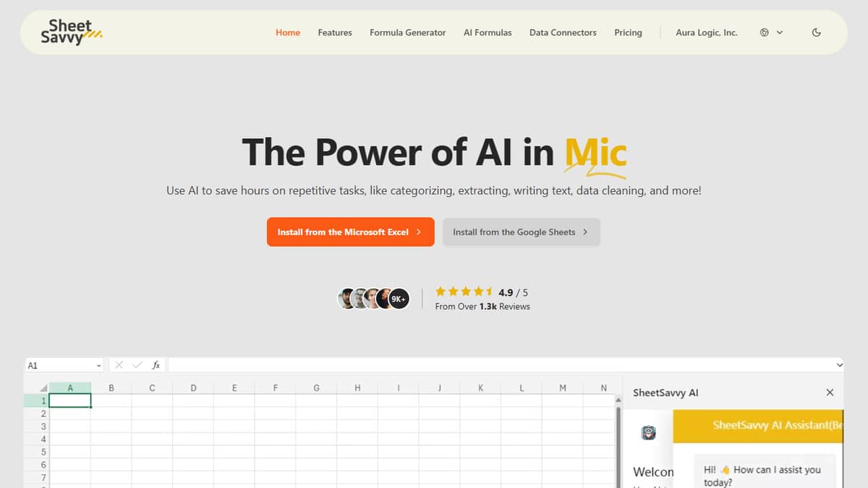
Task: Click the selected cell A1
Action: click(x=70, y=400)
